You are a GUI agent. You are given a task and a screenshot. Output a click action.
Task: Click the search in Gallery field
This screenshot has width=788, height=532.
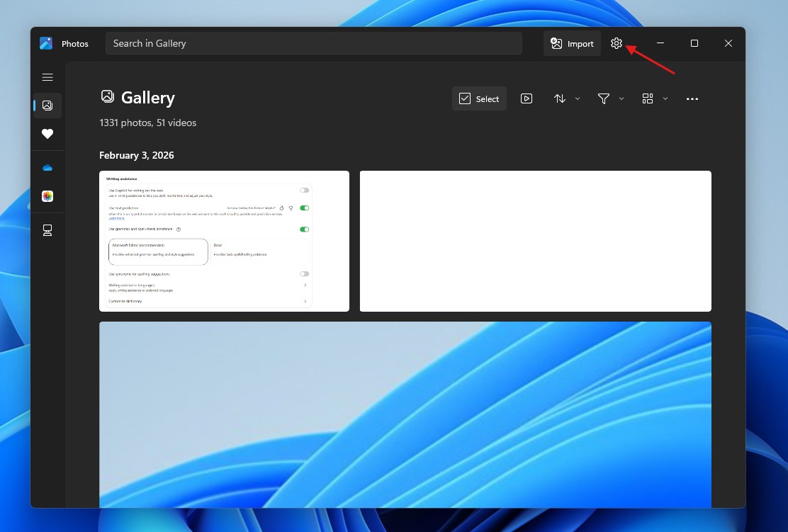pyautogui.click(x=314, y=43)
